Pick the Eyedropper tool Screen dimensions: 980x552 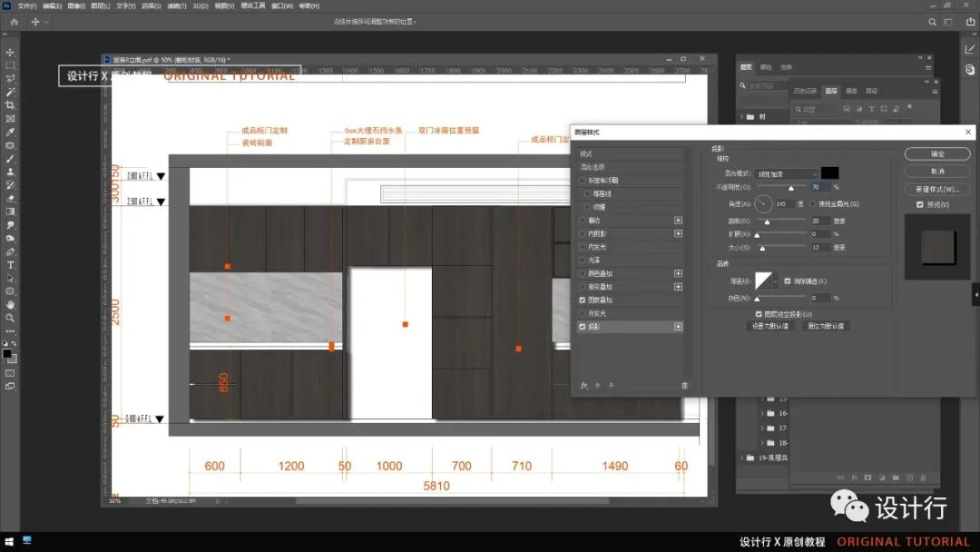tap(10, 132)
